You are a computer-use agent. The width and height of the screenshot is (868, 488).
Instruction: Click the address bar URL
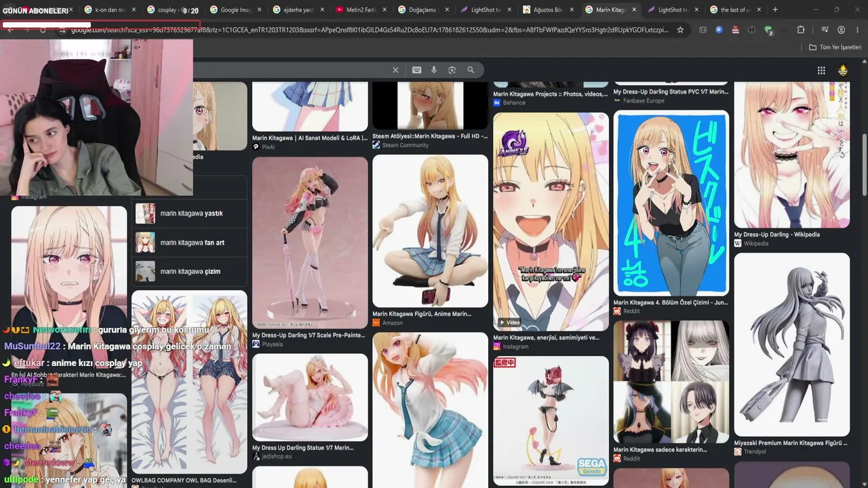click(370, 30)
